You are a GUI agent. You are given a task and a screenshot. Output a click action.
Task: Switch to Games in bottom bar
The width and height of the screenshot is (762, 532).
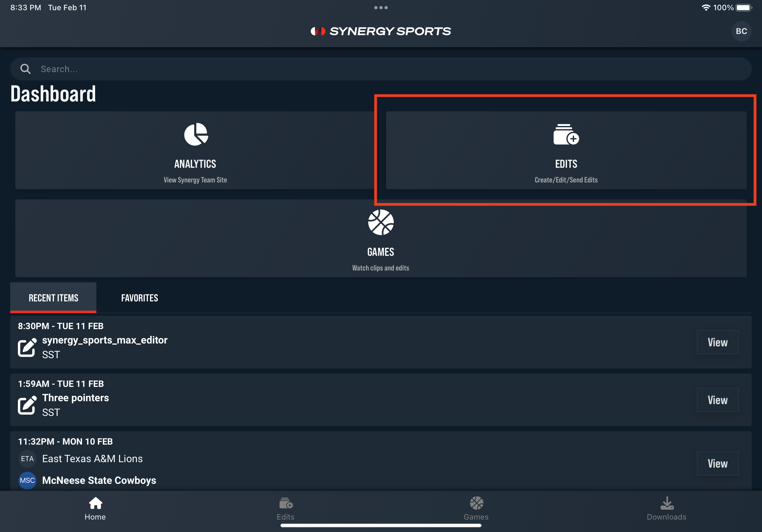476,508
